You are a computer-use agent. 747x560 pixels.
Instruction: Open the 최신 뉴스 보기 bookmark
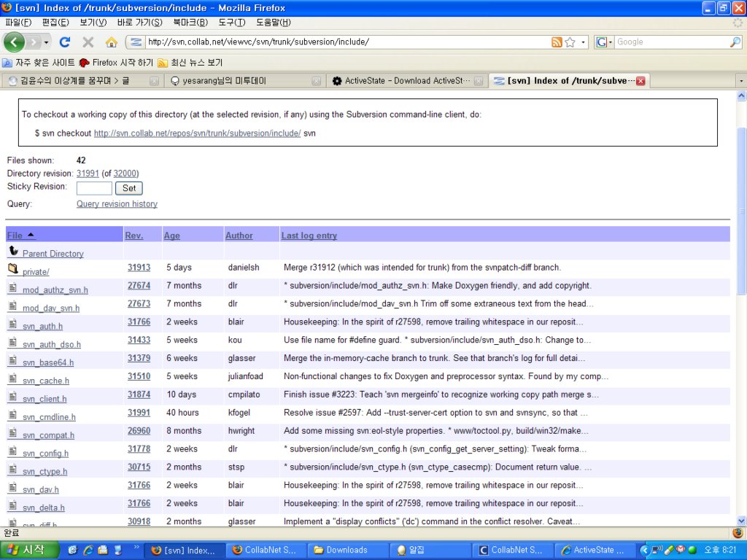190,63
